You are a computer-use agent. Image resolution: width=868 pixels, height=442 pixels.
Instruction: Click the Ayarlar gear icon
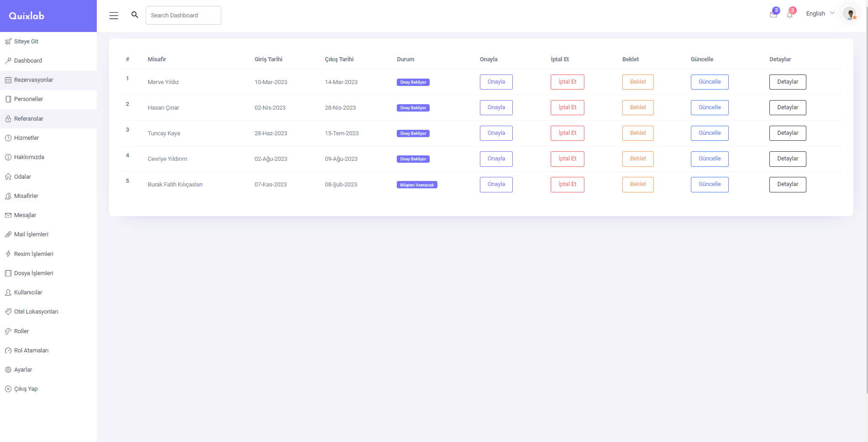coord(8,370)
